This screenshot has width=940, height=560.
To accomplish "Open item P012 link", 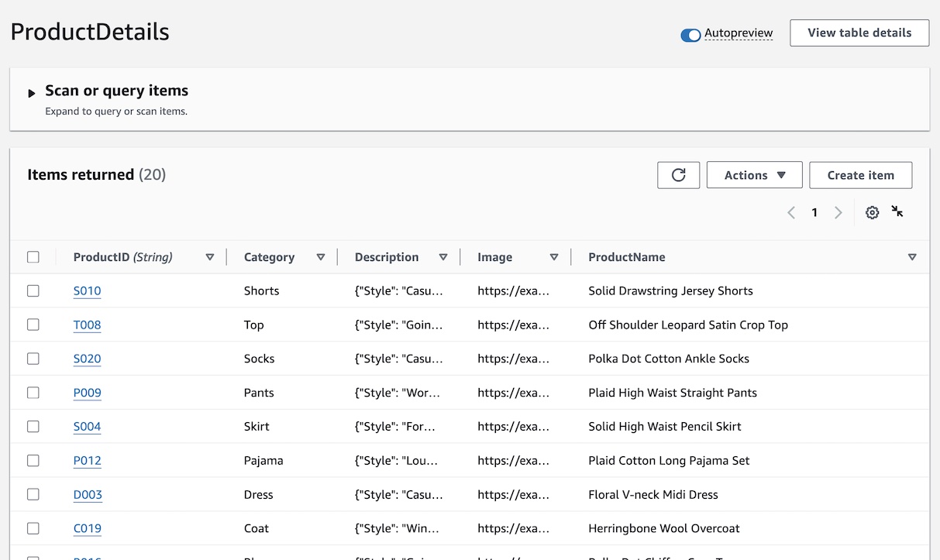I will click(87, 460).
